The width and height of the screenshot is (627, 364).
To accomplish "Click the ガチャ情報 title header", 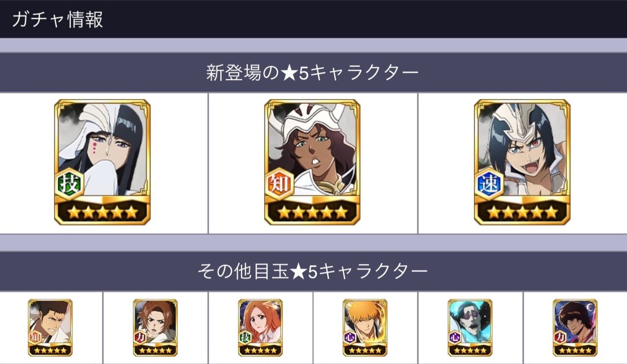I will tap(57, 20).
